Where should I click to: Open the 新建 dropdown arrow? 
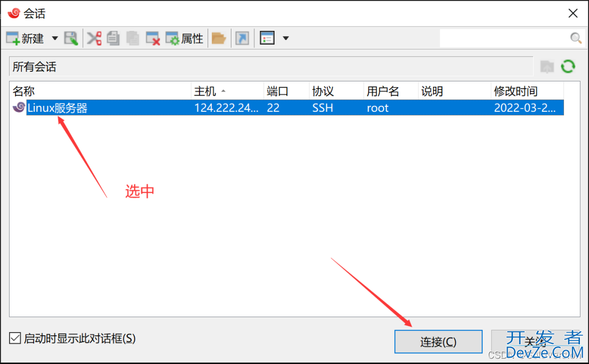point(55,38)
